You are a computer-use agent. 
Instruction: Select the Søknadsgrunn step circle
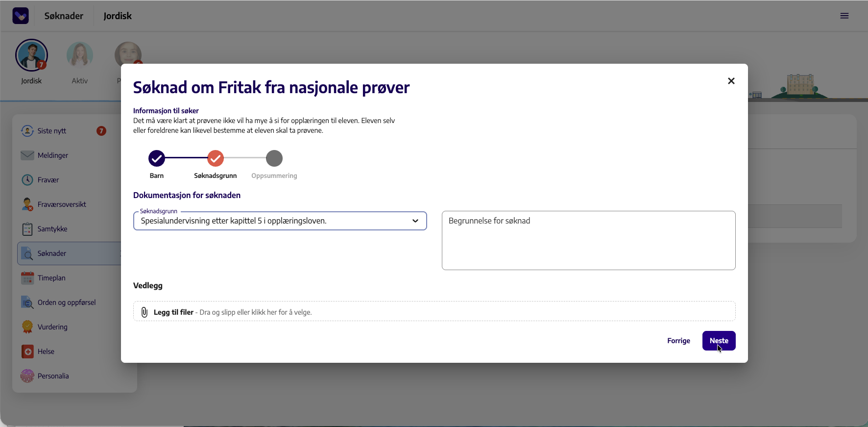point(216,158)
